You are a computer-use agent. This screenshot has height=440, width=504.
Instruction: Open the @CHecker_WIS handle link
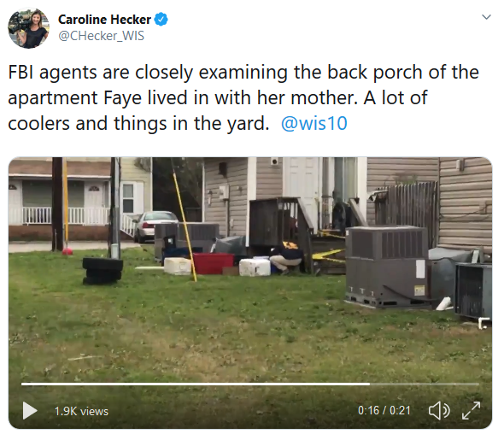point(102,36)
